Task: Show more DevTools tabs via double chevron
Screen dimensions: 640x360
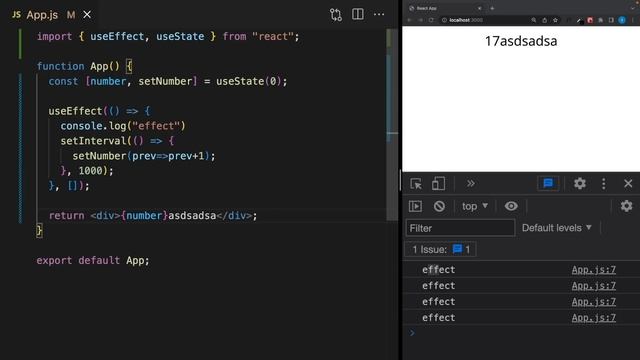Action: (x=471, y=184)
